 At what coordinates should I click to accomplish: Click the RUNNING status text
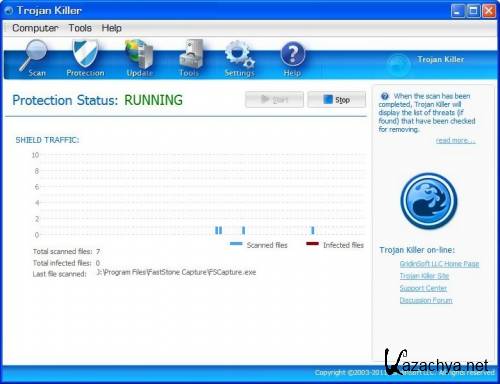153,100
